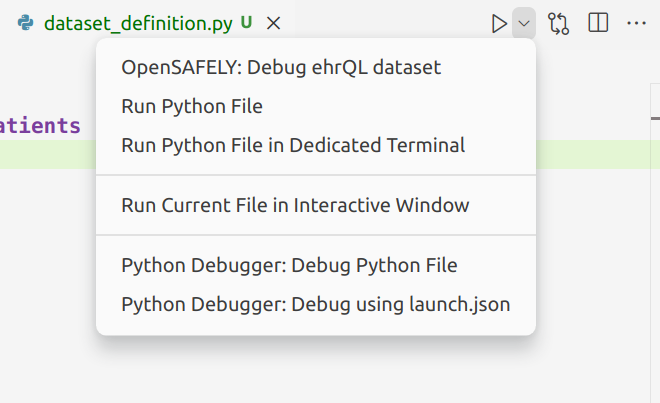This screenshot has width=660, height=403.
Task: Click the Python file icon in tab
Action: (x=27, y=23)
